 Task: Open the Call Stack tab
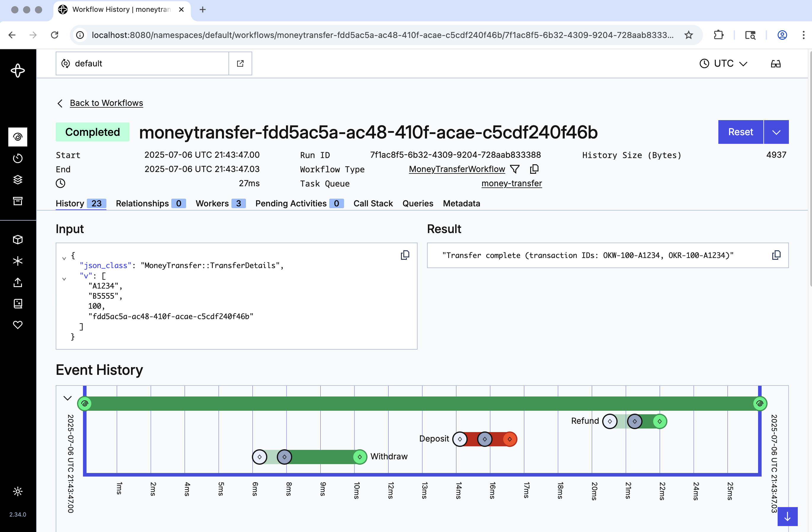(x=373, y=203)
